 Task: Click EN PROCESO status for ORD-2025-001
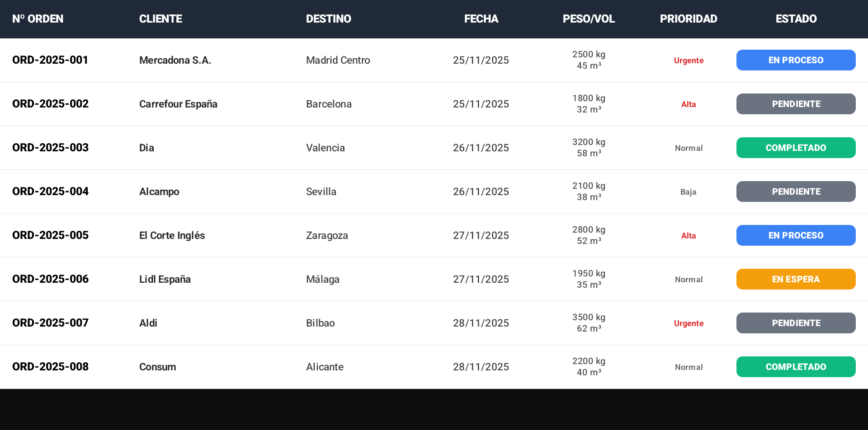click(x=796, y=60)
